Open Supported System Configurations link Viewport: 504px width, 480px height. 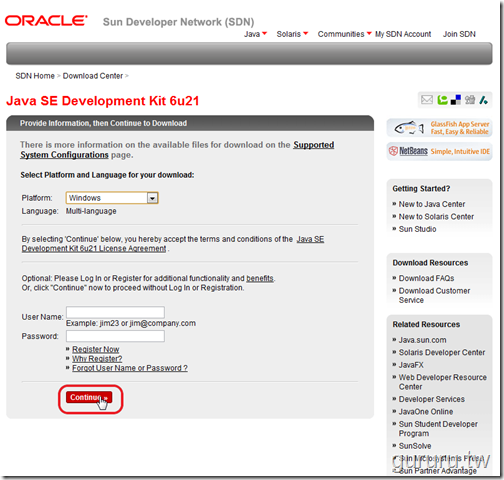pos(177,150)
